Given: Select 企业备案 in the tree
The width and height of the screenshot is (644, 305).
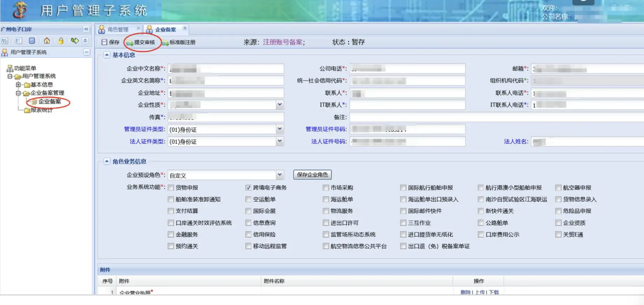Looking at the screenshot, I should click(50, 101).
